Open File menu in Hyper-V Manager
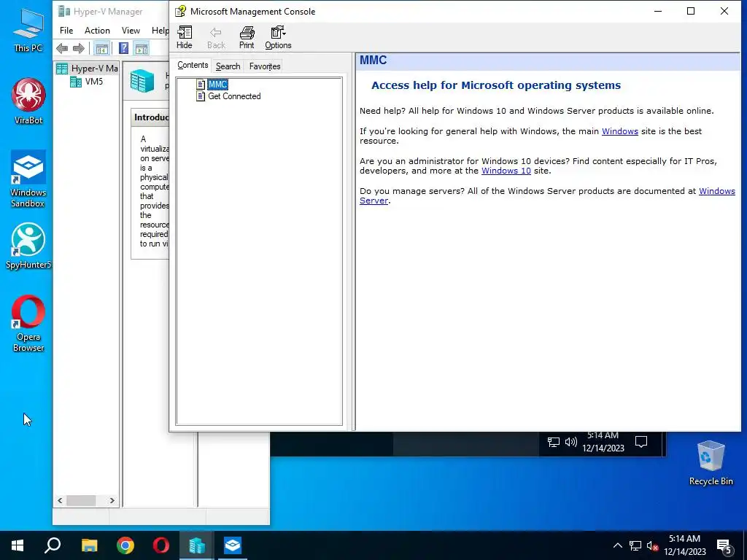This screenshot has width=747, height=560. click(66, 31)
